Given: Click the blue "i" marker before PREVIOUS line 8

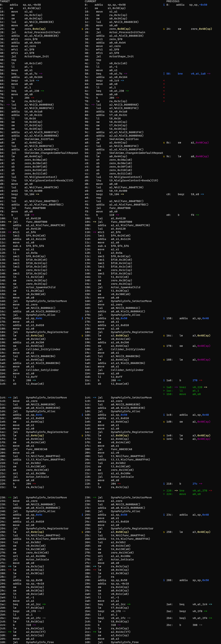Looking at the screenshot, I should pyautogui.click(x=164, y=5).
